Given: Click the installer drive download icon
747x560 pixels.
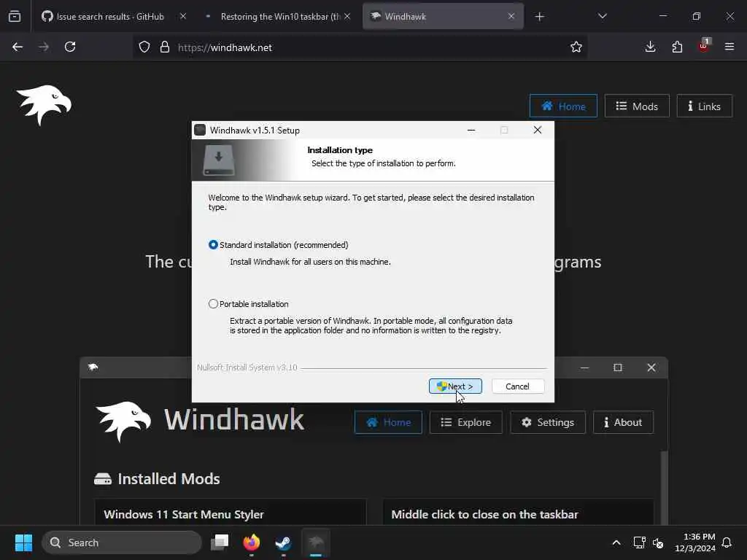Looking at the screenshot, I should click(219, 160).
